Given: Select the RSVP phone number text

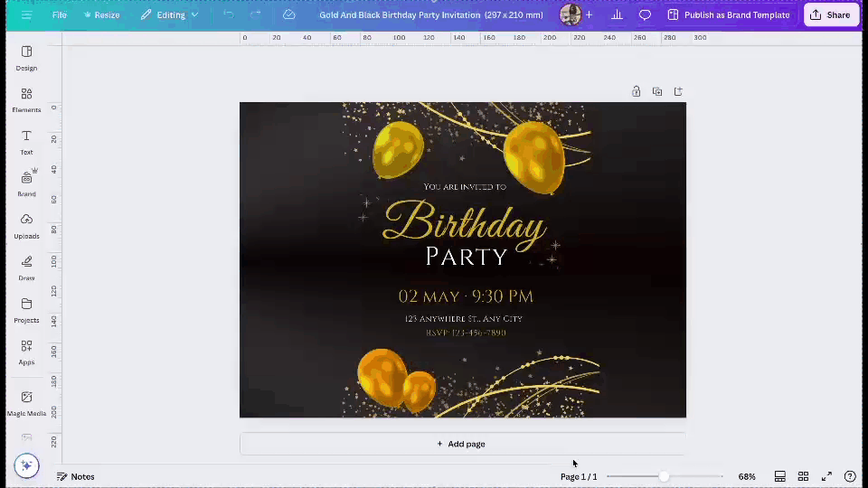Looking at the screenshot, I should pos(466,333).
